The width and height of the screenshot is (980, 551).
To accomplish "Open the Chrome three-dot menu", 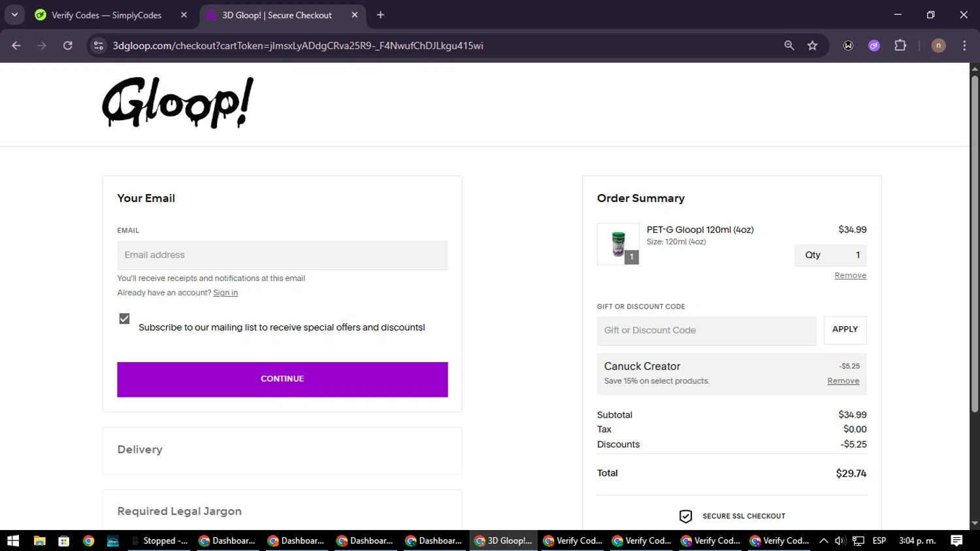I will point(964,46).
